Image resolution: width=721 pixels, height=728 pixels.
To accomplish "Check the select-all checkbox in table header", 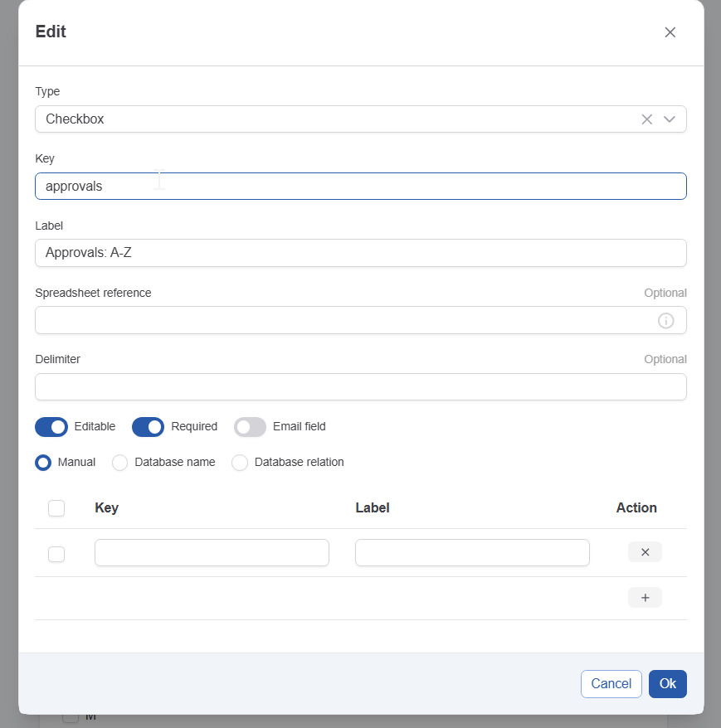I will pos(56,508).
